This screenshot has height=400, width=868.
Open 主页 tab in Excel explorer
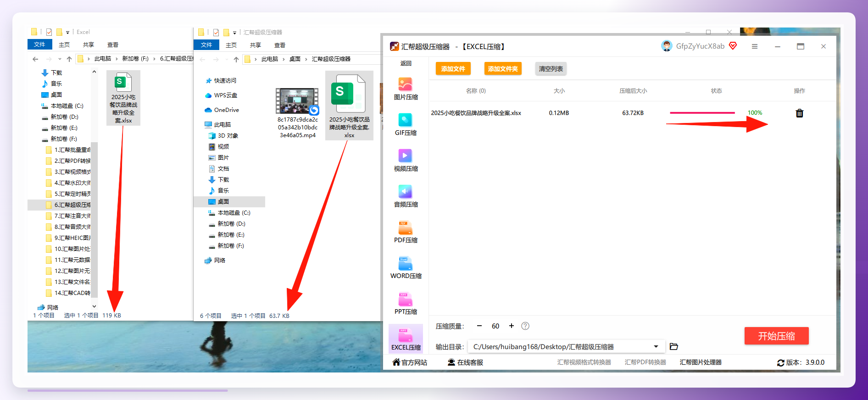(64, 45)
